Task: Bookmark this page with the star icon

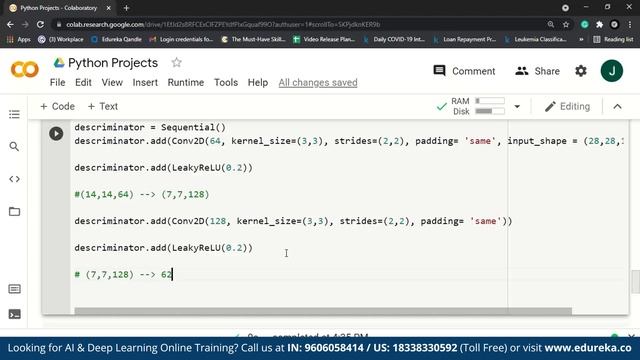Action: 566,24
